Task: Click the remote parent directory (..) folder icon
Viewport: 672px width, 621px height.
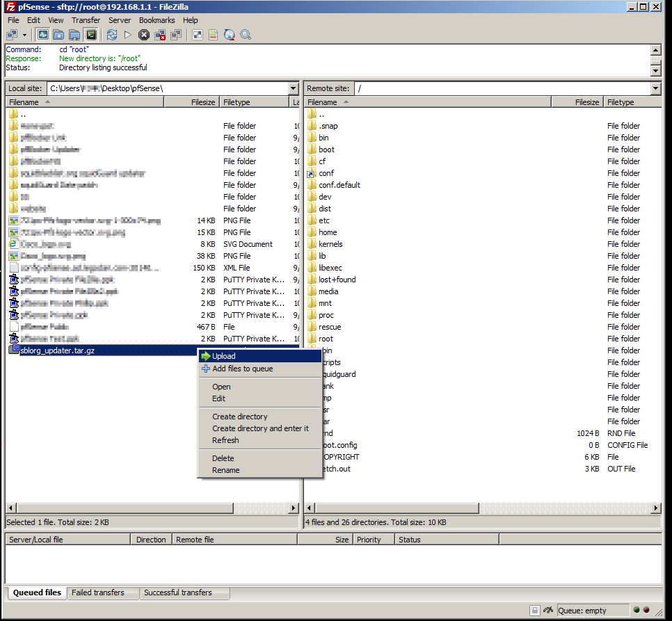Action: point(312,114)
